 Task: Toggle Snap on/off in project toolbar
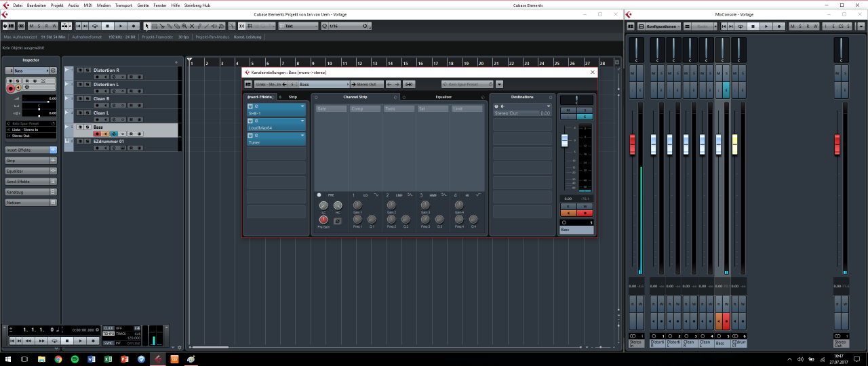pyautogui.click(x=242, y=26)
